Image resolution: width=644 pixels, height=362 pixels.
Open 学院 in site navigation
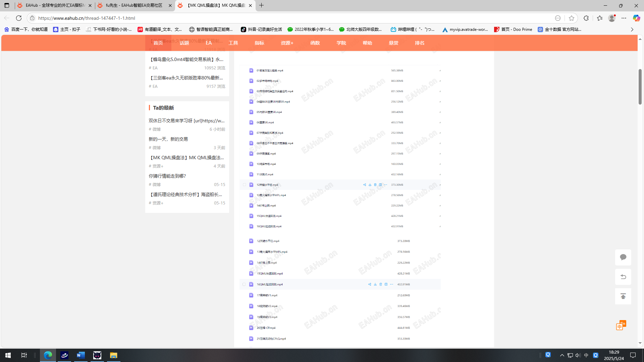coord(341,43)
